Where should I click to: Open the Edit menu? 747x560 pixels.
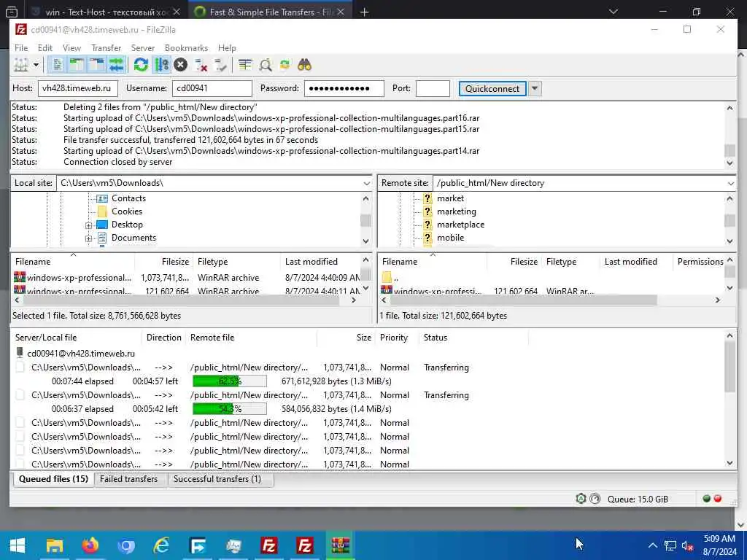[x=45, y=47]
